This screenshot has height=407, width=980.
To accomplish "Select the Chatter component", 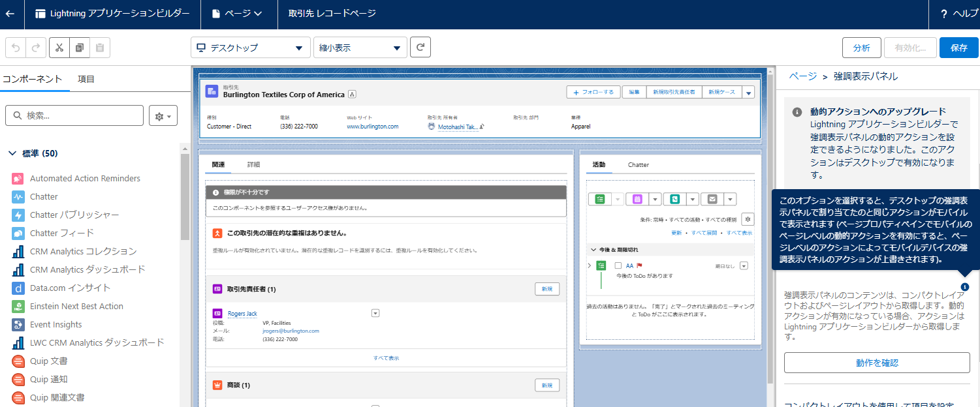I will [x=44, y=196].
